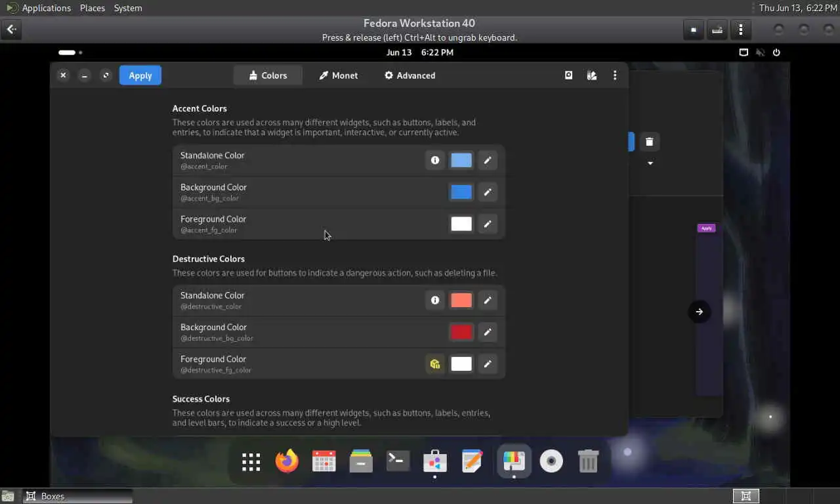The image size is (840, 504).
Task: Click the Accent Colors heading
Action: (199, 109)
